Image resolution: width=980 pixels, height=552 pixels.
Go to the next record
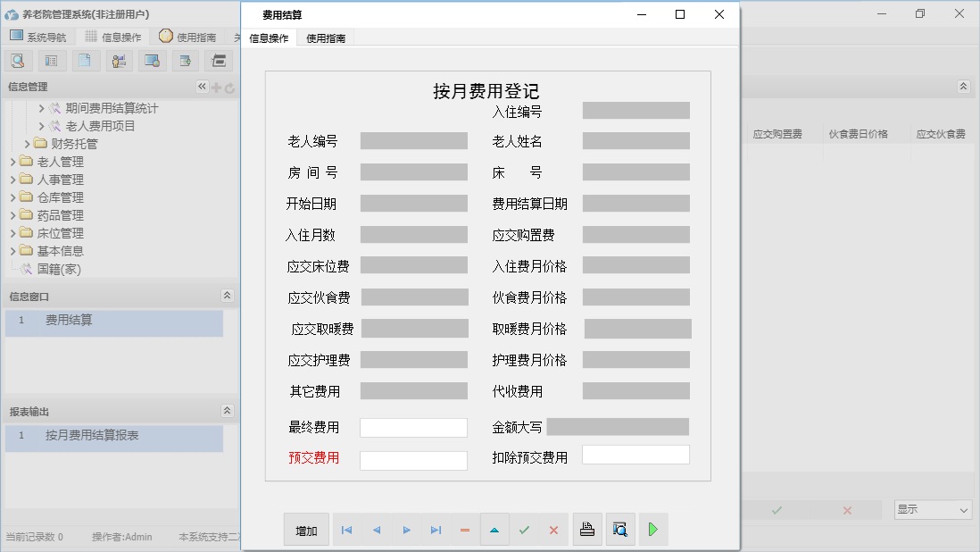[x=406, y=529]
